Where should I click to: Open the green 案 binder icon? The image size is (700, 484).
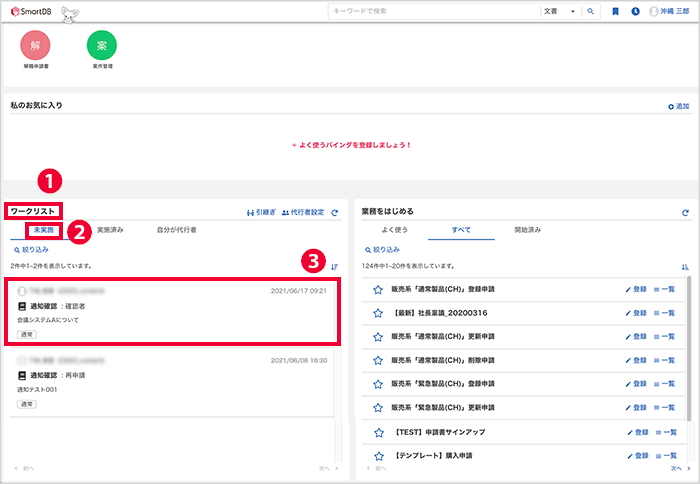pos(102,45)
